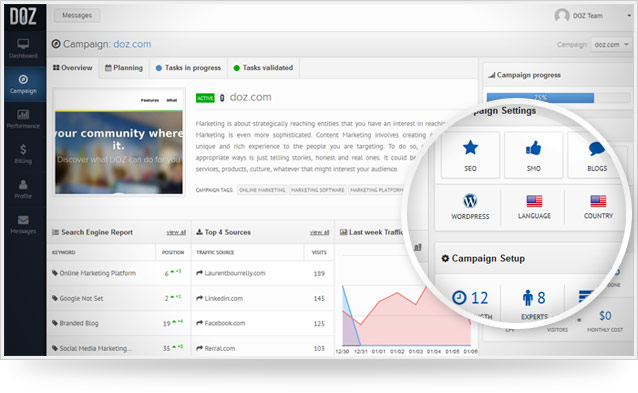The image size is (638, 393).
Task: Go to Billing in the sidebar
Action: (x=23, y=154)
